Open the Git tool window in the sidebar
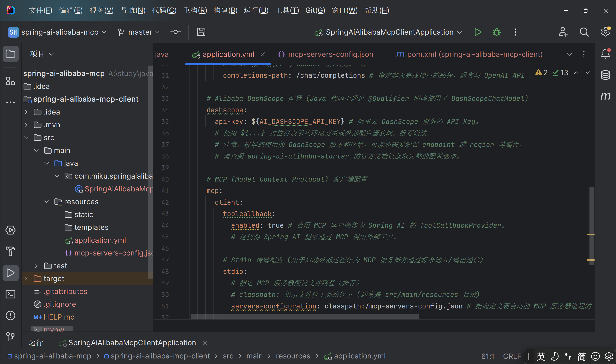Screen dimensions: 616x364 click(x=10, y=336)
